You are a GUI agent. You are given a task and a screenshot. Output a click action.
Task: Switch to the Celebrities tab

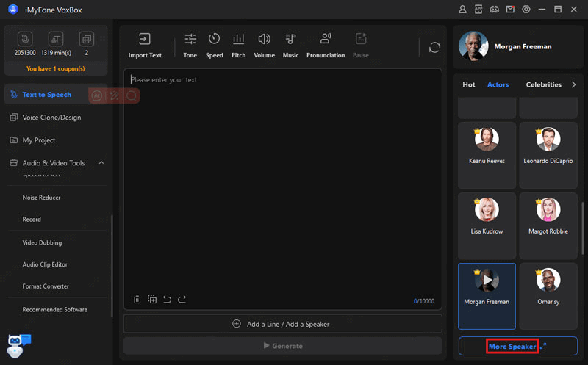544,84
